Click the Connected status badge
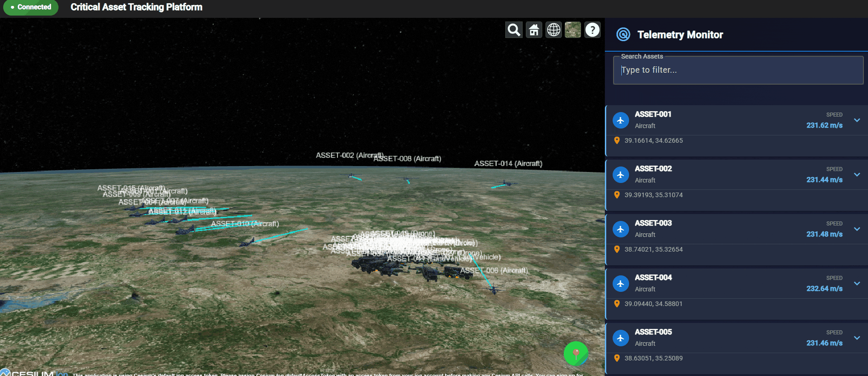 (x=31, y=7)
